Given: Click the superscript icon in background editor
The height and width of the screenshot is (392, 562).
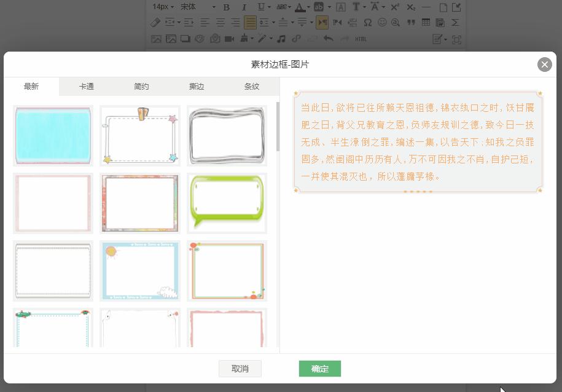Looking at the screenshot, I should pyautogui.click(x=395, y=7).
